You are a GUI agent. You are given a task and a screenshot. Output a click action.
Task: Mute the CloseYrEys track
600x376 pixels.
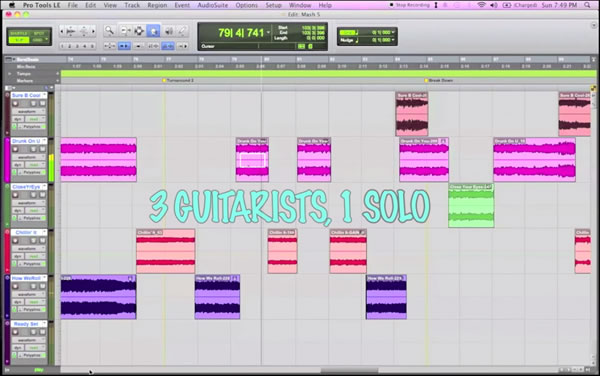[x=42, y=195]
